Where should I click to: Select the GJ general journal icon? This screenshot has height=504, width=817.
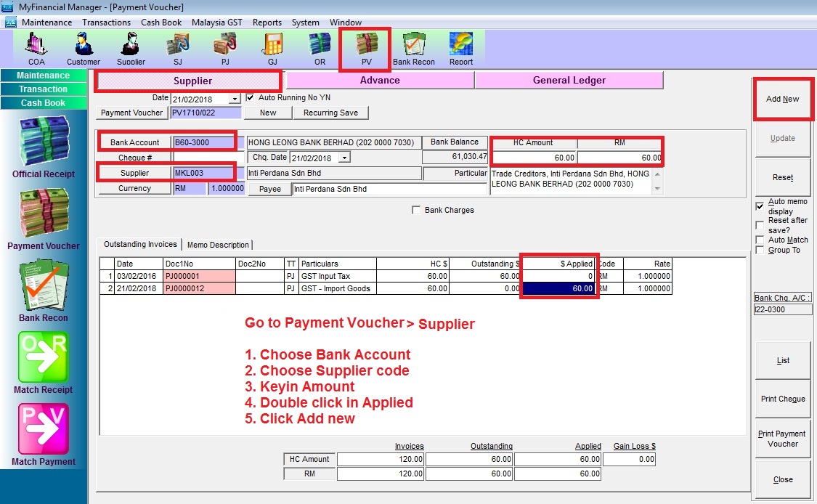point(272,48)
